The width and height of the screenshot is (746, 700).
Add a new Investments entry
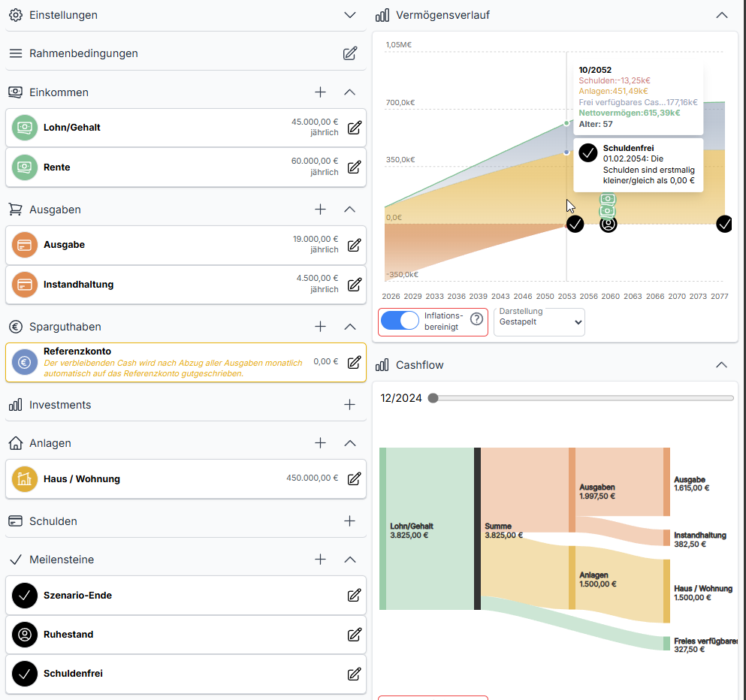point(349,405)
